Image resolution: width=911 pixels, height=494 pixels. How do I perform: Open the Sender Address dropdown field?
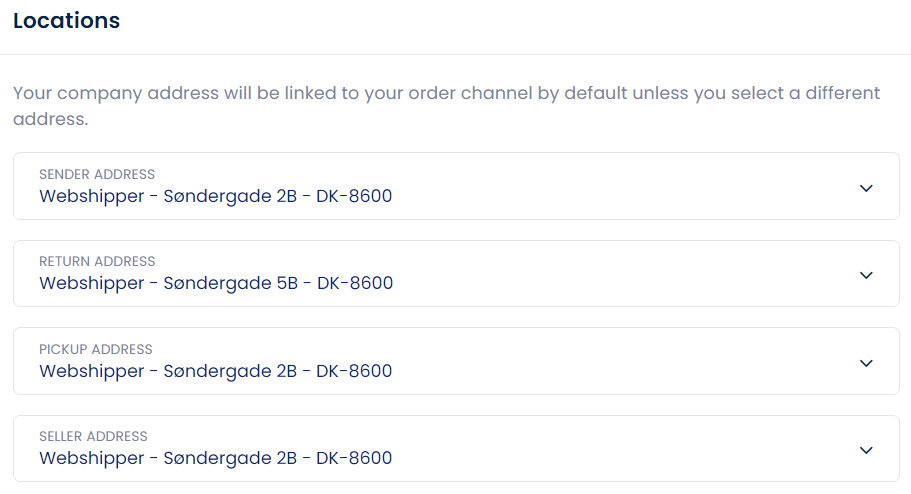(456, 186)
